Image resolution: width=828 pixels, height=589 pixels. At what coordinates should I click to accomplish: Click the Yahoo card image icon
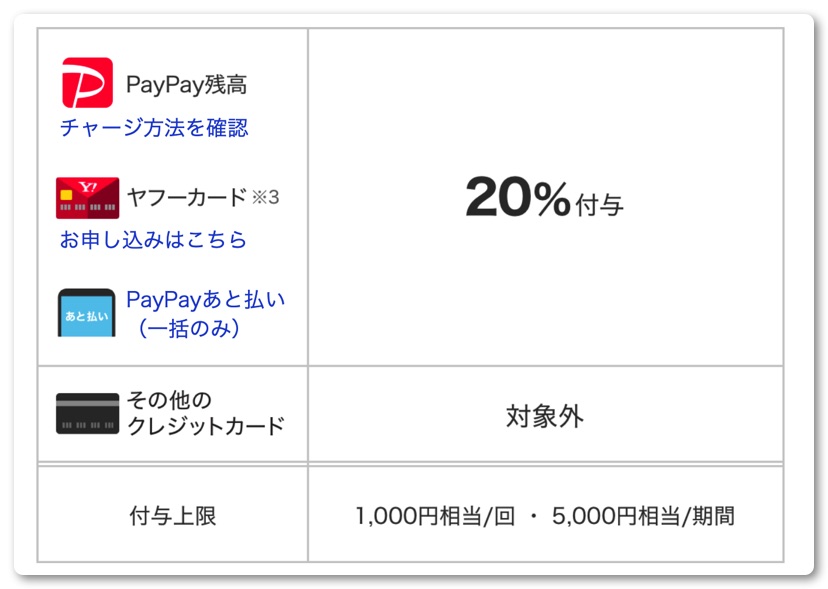[87, 198]
